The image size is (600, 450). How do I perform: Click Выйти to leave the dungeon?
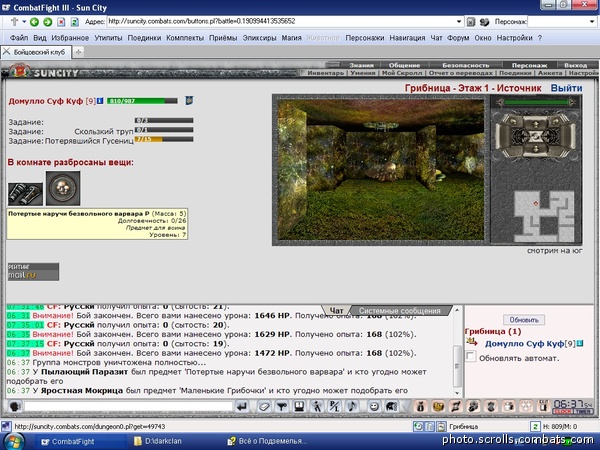[566, 88]
